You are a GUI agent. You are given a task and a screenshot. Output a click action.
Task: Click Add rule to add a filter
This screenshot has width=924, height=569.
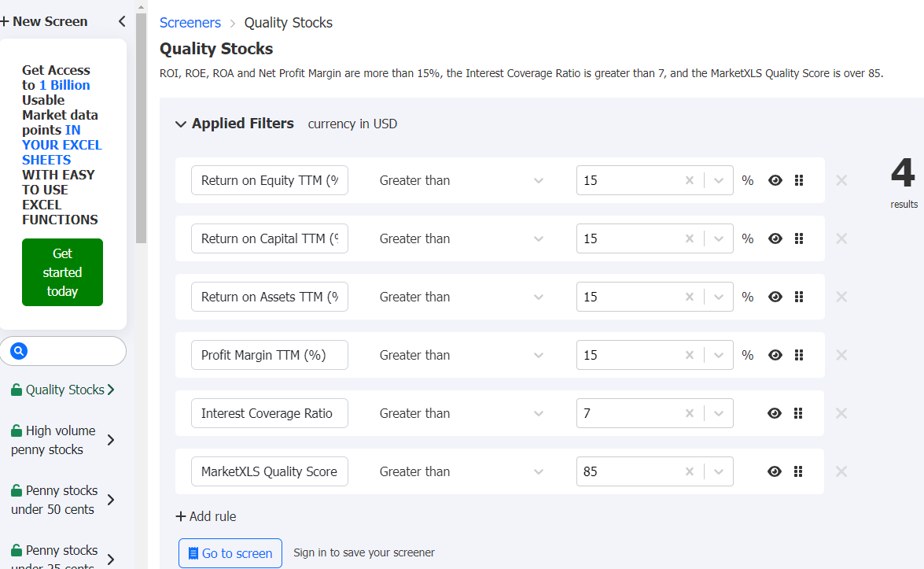(206, 516)
